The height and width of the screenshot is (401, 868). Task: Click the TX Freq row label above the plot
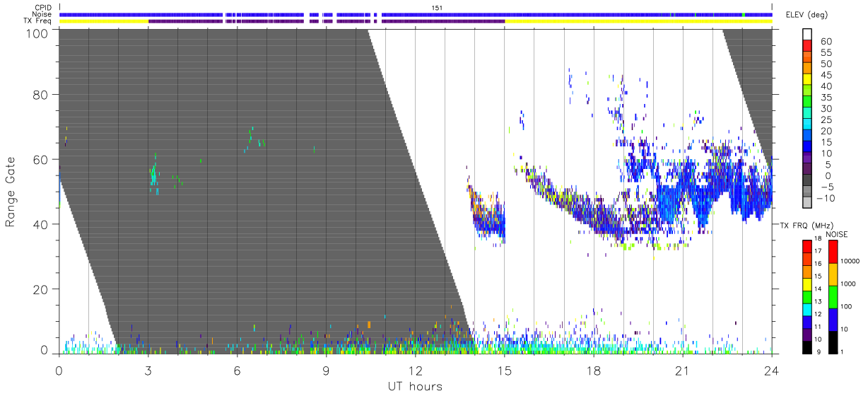37,21
